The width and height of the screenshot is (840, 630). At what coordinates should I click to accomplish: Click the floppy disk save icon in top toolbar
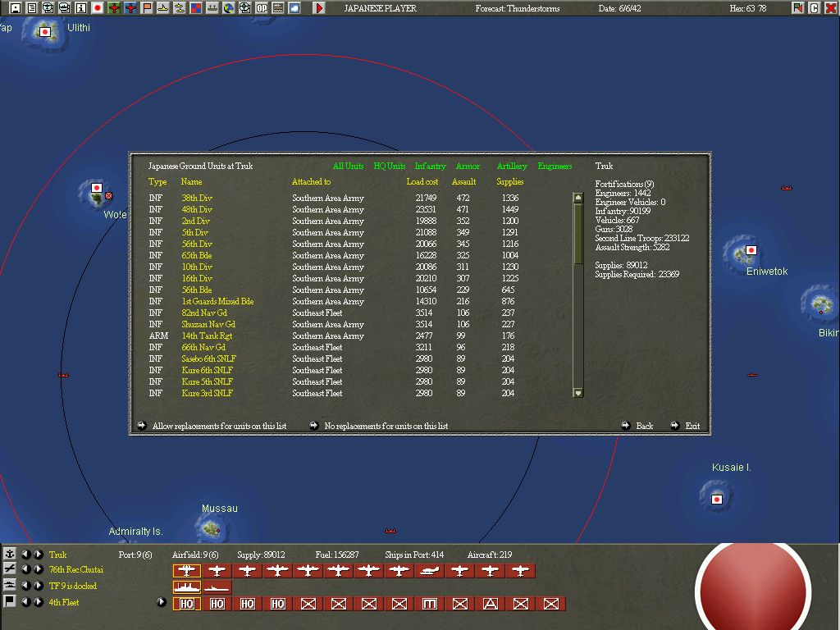pos(16,8)
